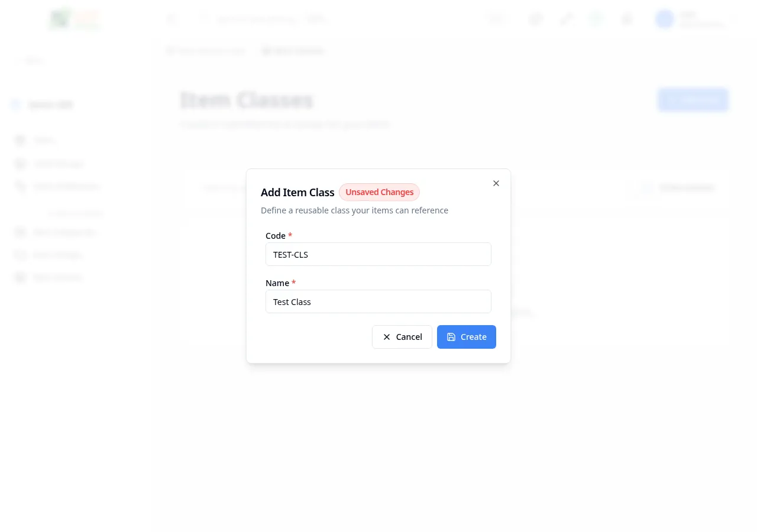
Task: Click the Create button in the dialog
Action: [x=467, y=337]
